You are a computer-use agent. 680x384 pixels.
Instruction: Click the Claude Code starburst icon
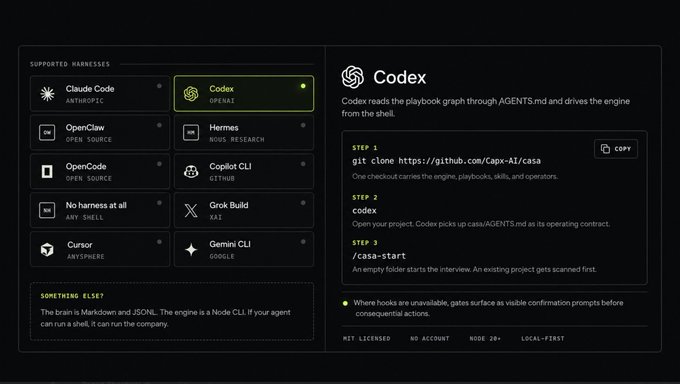point(47,93)
